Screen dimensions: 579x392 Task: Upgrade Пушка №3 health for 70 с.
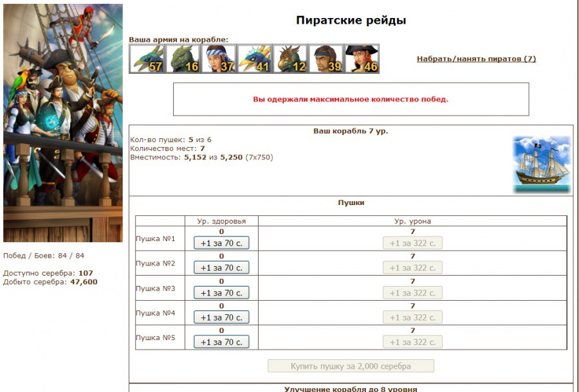tap(221, 293)
